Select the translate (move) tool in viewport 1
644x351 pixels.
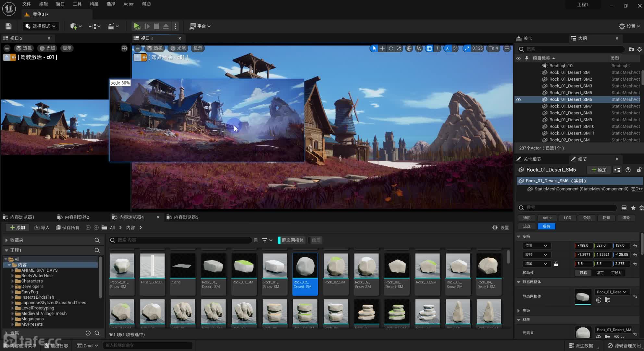tap(382, 48)
